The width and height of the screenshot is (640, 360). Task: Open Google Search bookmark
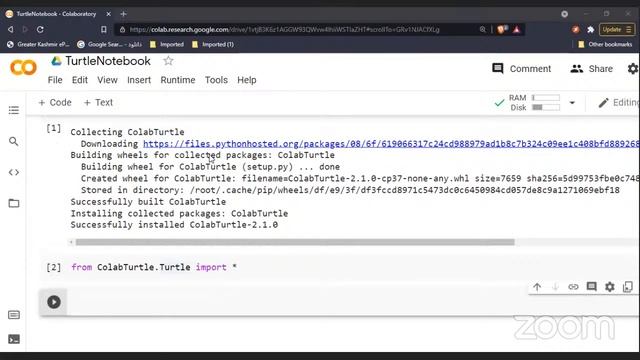pyautogui.click(x=109, y=44)
